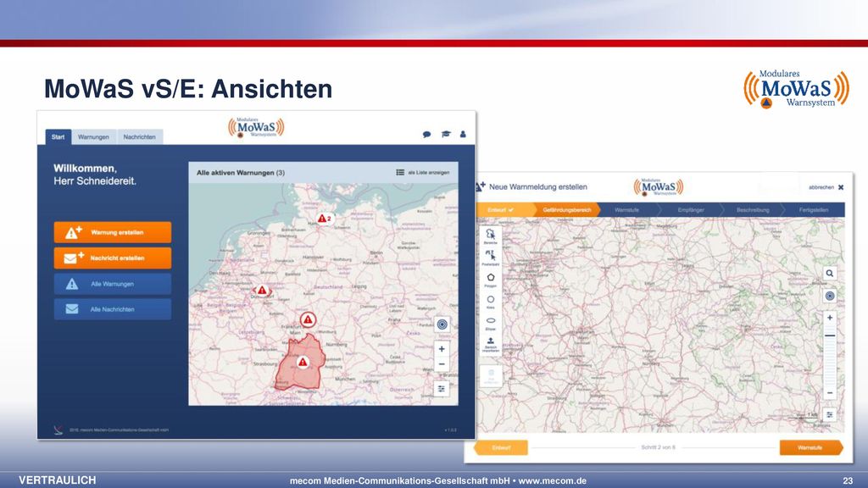Go back with the orange Entwurf button

[x=500, y=447]
